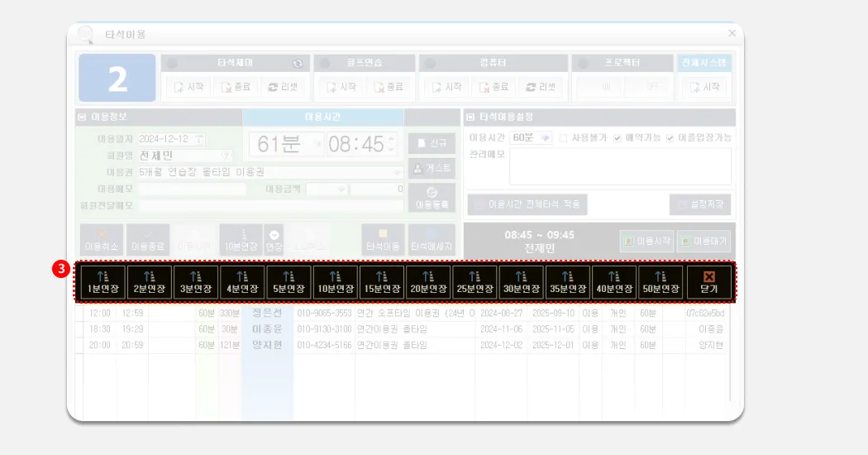The height and width of the screenshot is (455, 868).
Task: Click the 이용메모 input field
Action: pyautogui.click(x=192, y=189)
